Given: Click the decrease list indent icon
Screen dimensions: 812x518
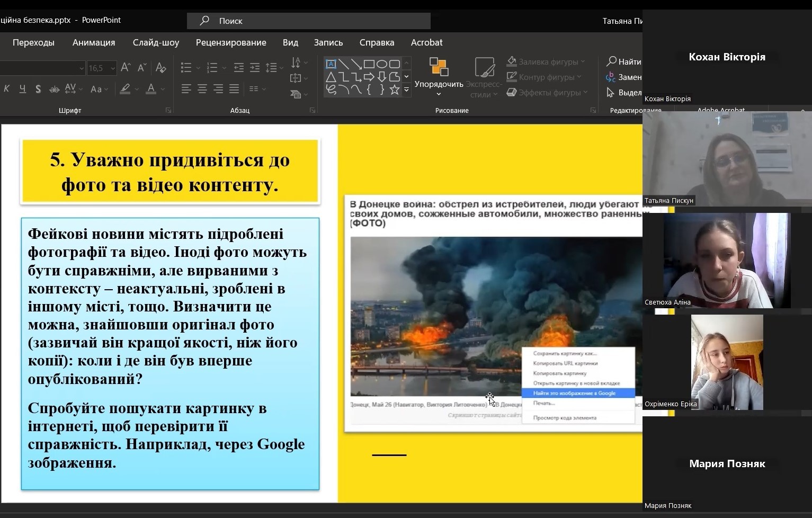Looking at the screenshot, I should click(239, 68).
